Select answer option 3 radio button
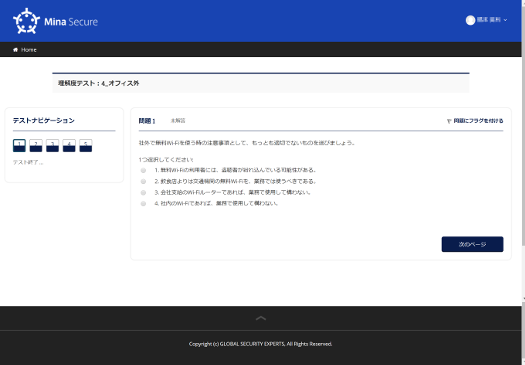 (x=143, y=193)
